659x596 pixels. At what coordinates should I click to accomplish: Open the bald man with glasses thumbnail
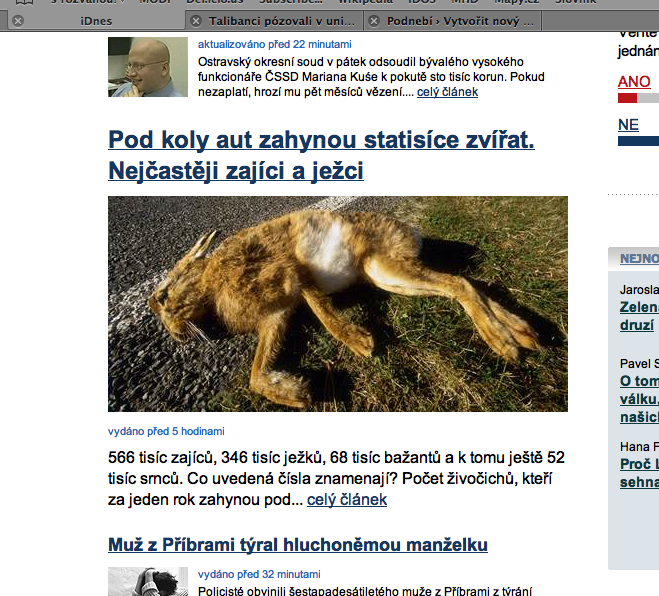click(148, 67)
